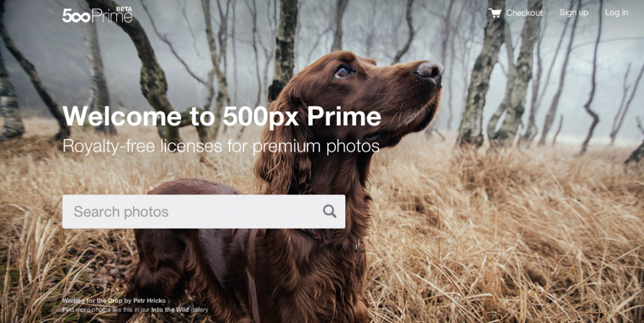Focus the Search photos input field
The image size is (644, 323).
pyautogui.click(x=204, y=211)
